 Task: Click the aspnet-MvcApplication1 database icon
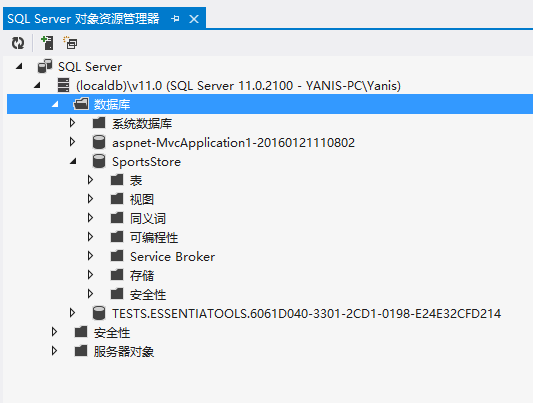pyautogui.click(x=99, y=142)
